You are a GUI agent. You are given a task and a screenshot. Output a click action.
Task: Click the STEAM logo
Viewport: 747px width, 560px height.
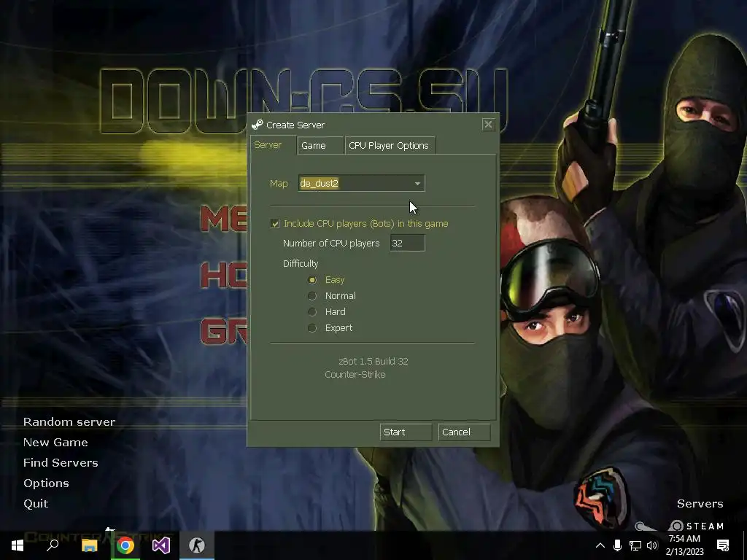coord(696,526)
